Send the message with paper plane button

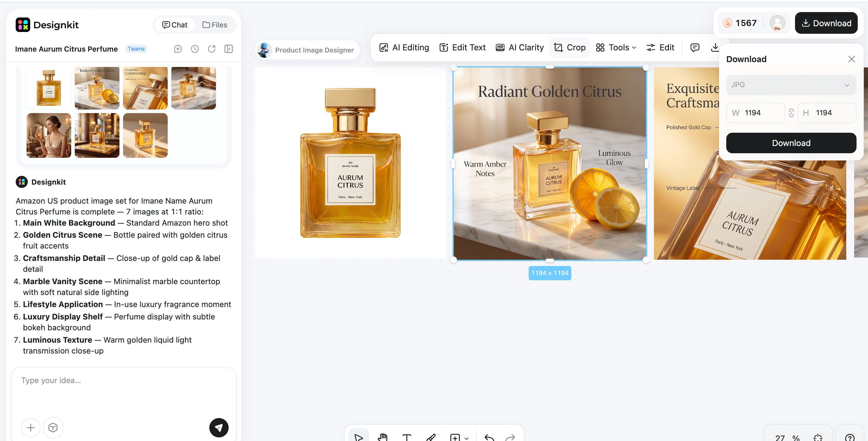[x=219, y=427]
